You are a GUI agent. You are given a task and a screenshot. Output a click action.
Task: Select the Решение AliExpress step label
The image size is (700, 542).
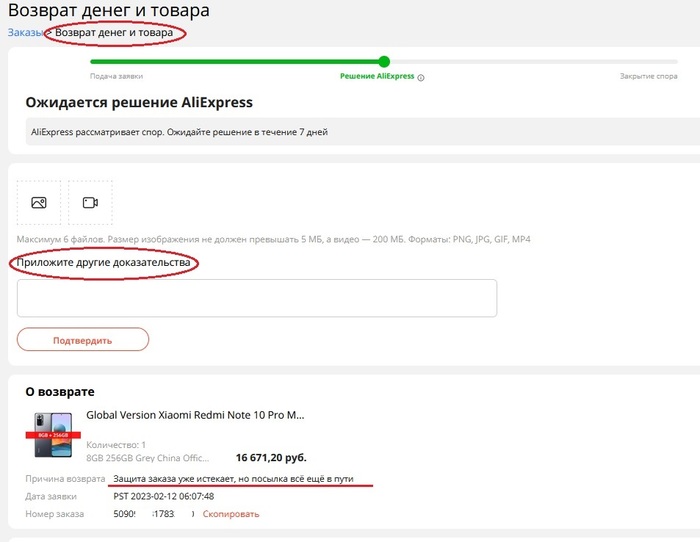(x=377, y=76)
